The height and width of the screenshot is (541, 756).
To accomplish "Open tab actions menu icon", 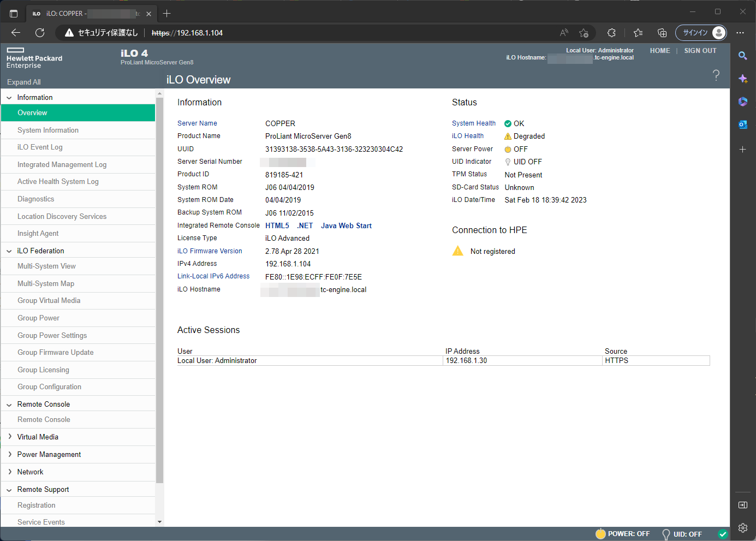I will coord(14,14).
